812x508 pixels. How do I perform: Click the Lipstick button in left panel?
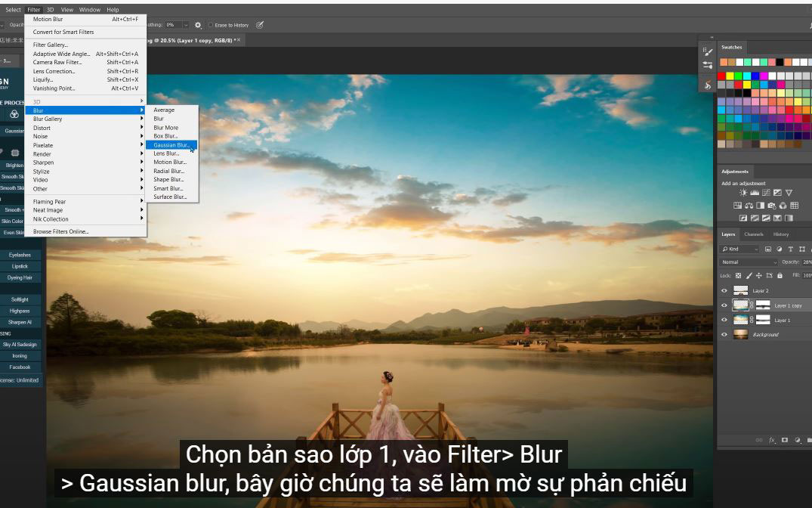coord(20,266)
